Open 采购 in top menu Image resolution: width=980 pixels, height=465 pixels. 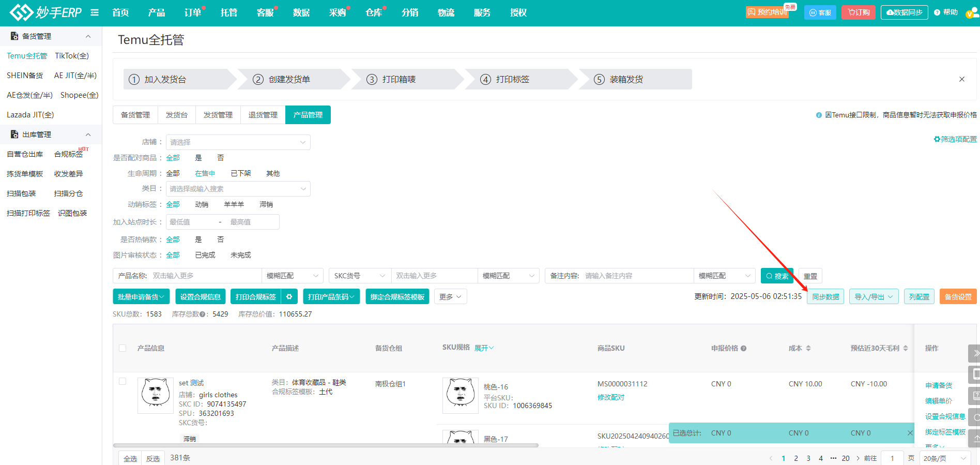(338, 12)
